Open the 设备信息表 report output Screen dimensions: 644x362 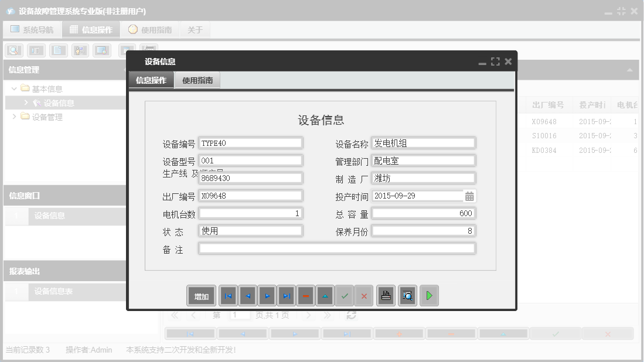tap(53, 292)
